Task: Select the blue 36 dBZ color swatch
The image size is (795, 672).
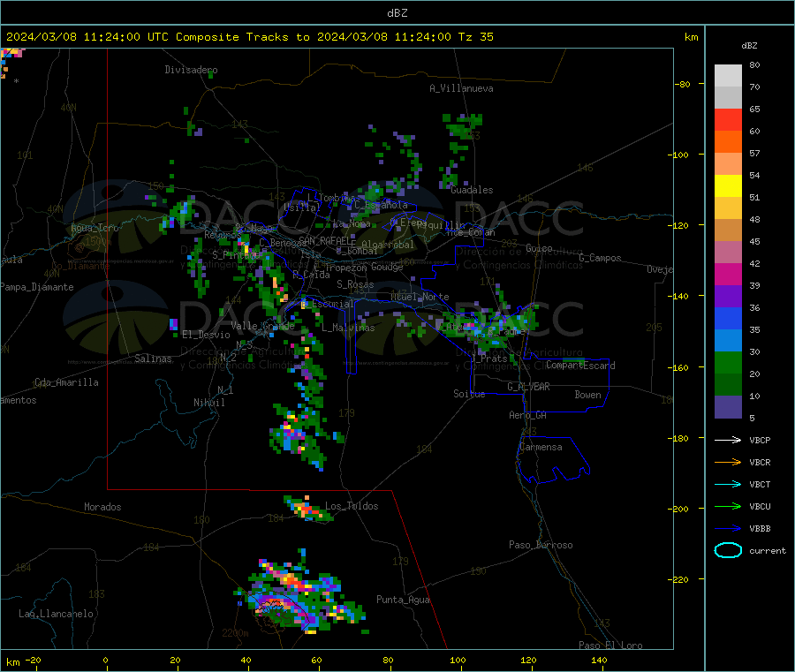Action: point(728,318)
